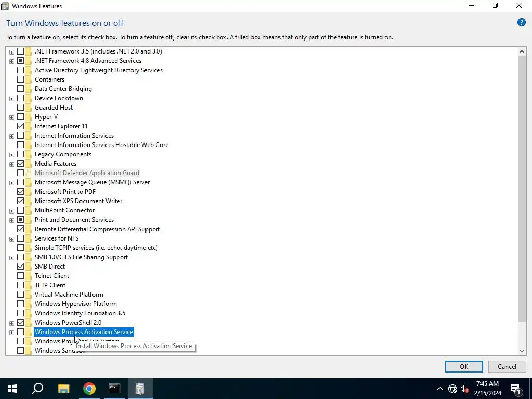
Task: Select SMB 1.0/CIFS File Sharing Support
Action: [81, 257]
